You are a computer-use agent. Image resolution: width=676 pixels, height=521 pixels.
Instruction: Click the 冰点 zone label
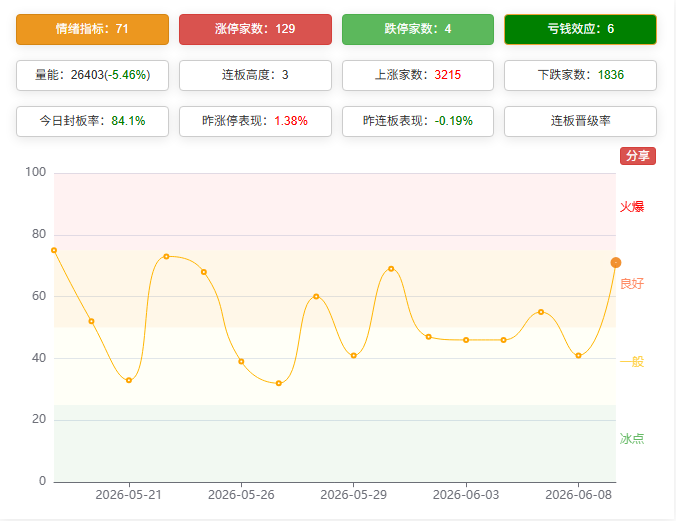tap(632, 439)
